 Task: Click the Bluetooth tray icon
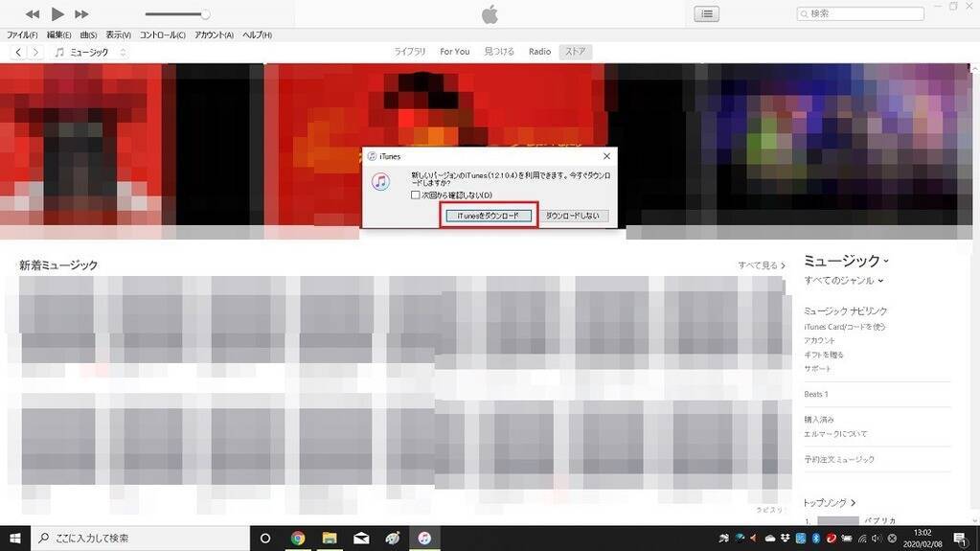(815, 538)
